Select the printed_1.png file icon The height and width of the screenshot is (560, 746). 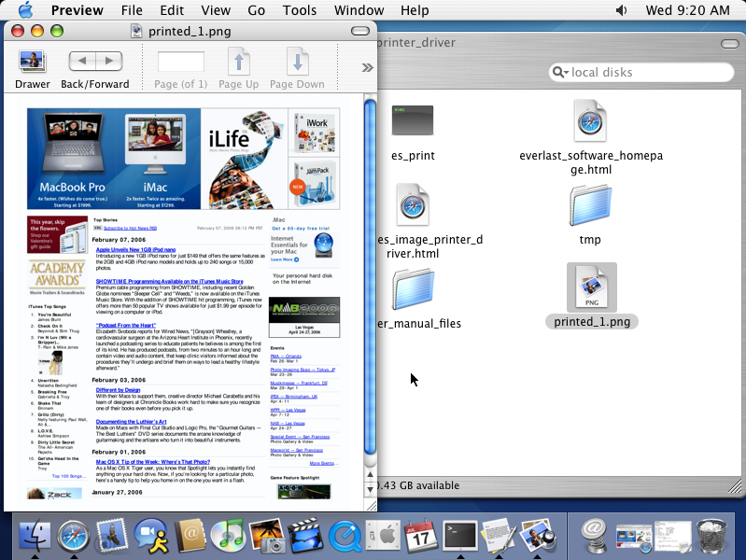pyautogui.click(x=591, y=287)
